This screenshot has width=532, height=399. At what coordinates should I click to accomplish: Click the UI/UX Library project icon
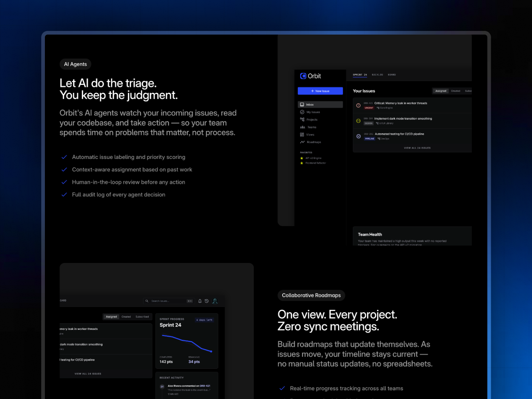coord(377,123)
